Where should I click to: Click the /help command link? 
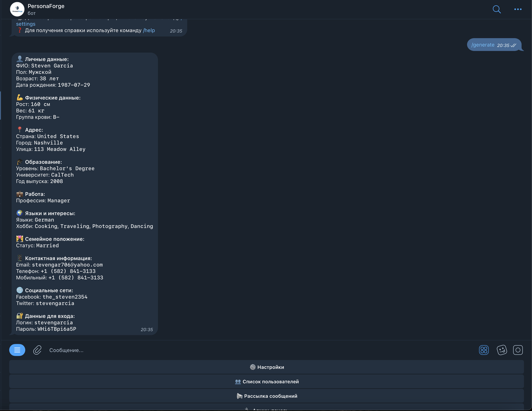(x=149, y=31)
